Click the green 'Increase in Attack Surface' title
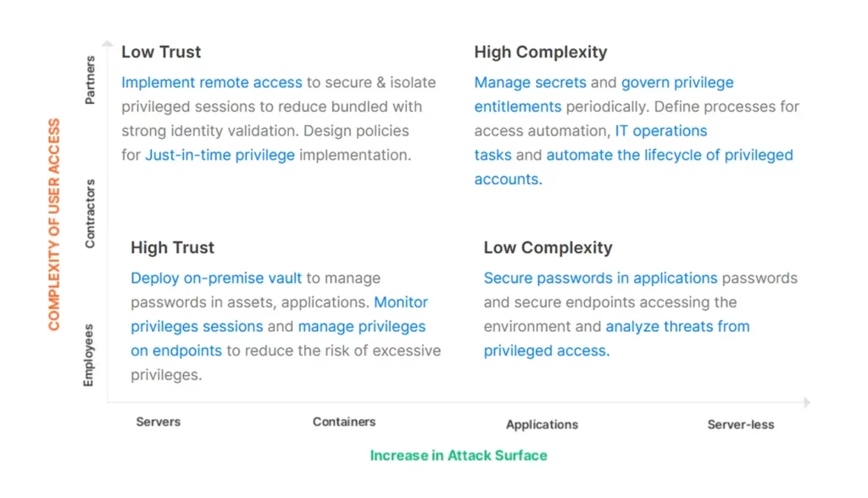Screen dimensions: 868x498 (458, 456)
